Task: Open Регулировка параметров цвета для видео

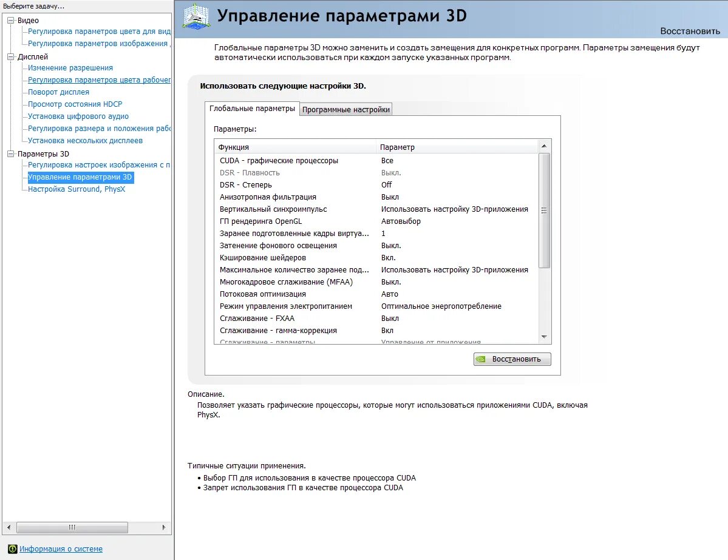Action: (99, 32)
